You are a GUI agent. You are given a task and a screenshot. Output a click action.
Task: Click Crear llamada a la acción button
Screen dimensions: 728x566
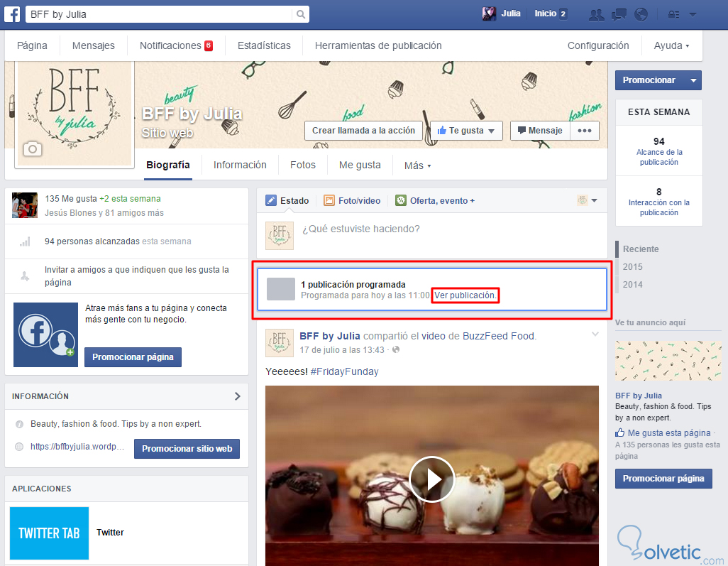(363, 131)
